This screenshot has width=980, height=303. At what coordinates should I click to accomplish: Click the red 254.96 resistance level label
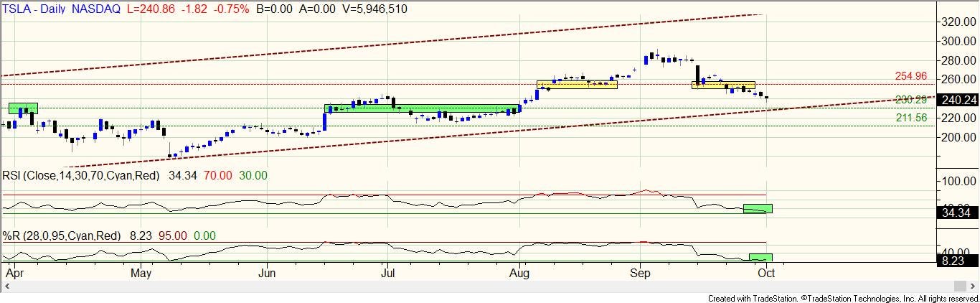point(911,75)
